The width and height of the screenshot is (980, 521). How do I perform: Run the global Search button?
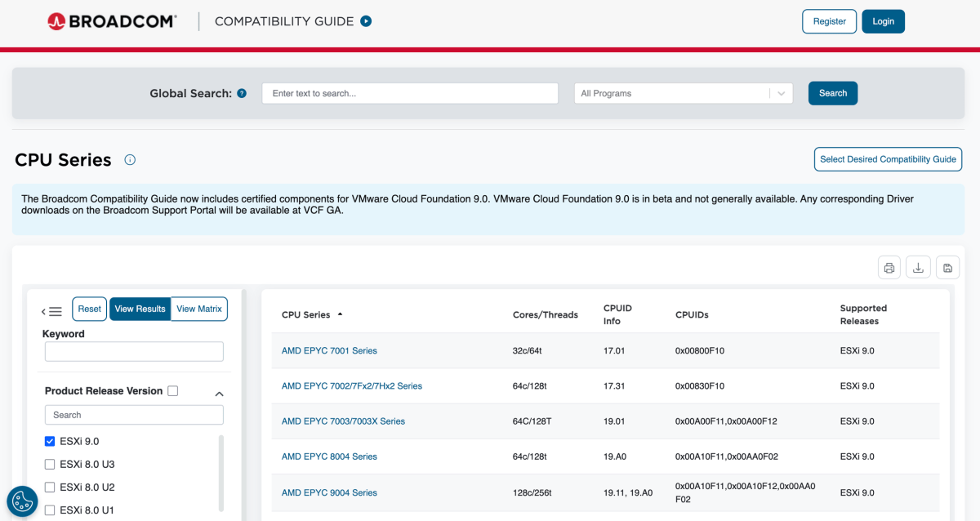(x=833, y=93)
